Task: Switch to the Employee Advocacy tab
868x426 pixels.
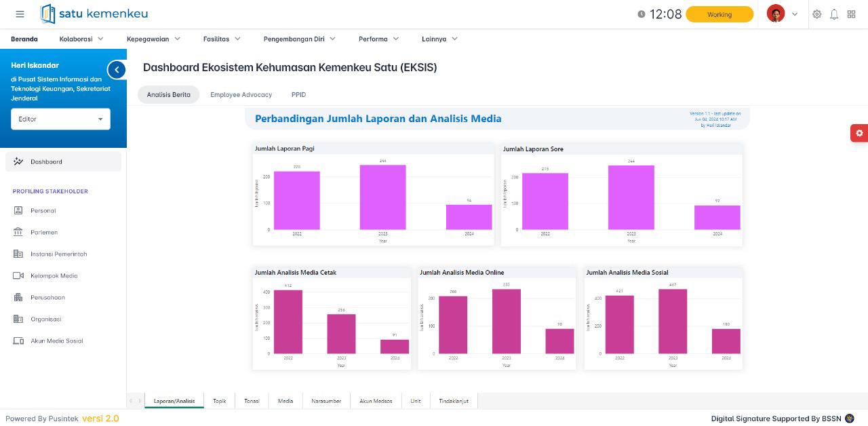Action: [241, 95]
